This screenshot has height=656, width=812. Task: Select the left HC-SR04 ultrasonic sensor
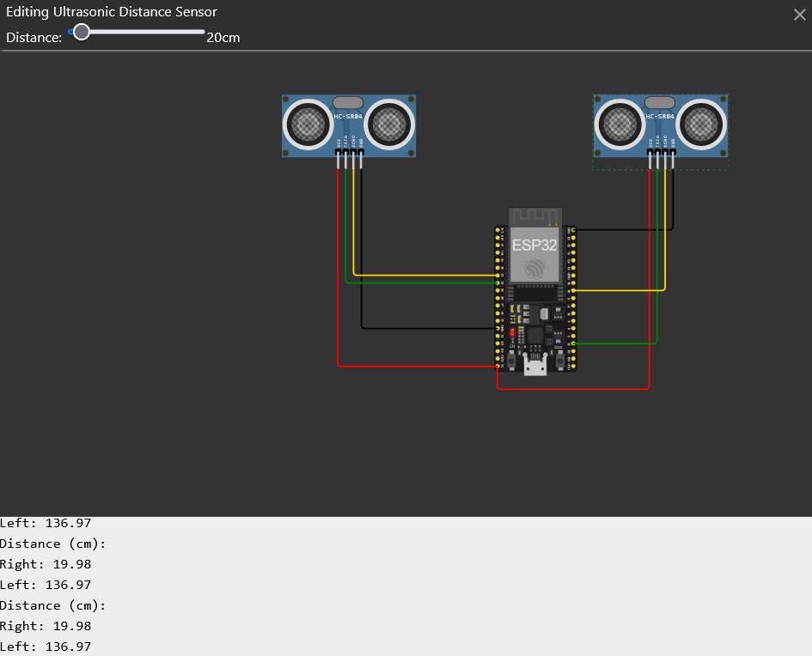[x=348, y=125]
